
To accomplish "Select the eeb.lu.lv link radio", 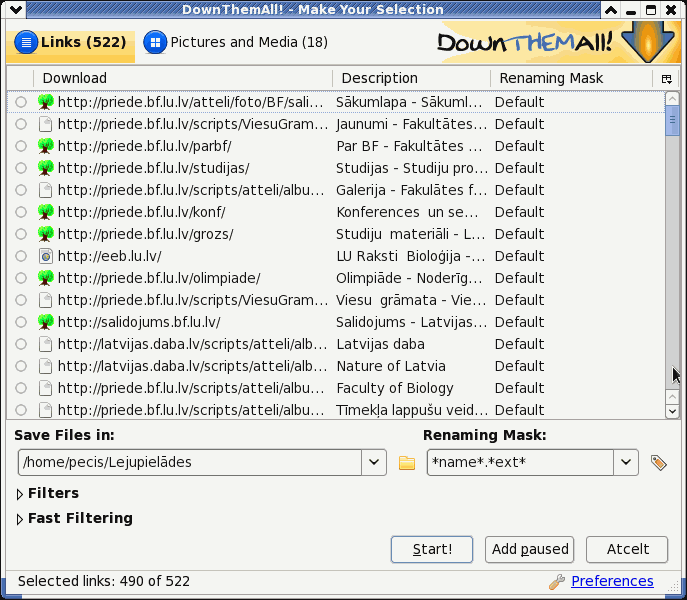I will tap(21, 256).
